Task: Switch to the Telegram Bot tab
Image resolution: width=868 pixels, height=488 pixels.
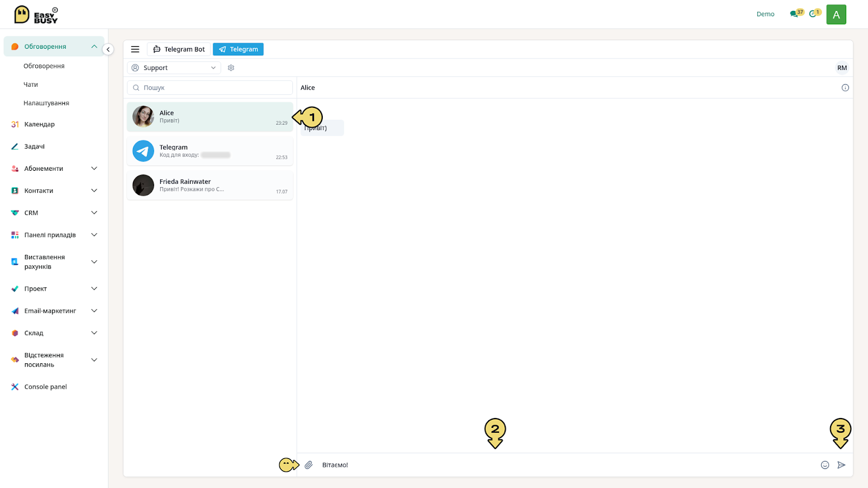Action: click(178, 49)
